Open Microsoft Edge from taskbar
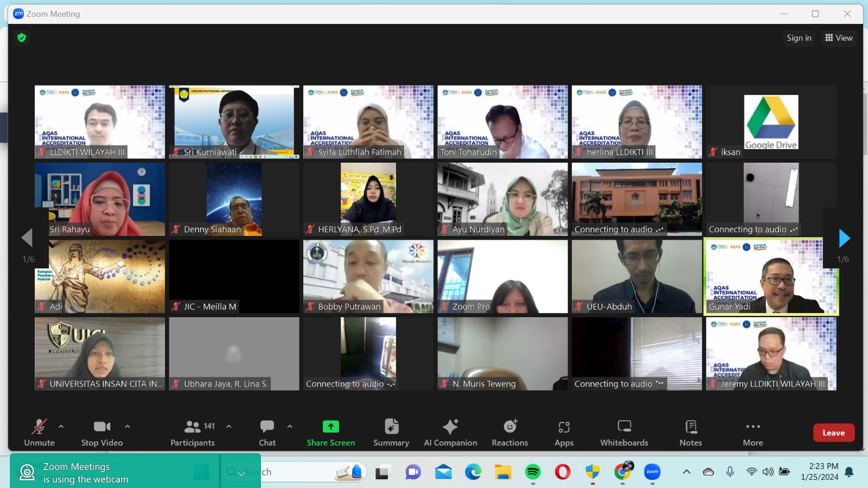The image size is (868, 488). point(473,472)
